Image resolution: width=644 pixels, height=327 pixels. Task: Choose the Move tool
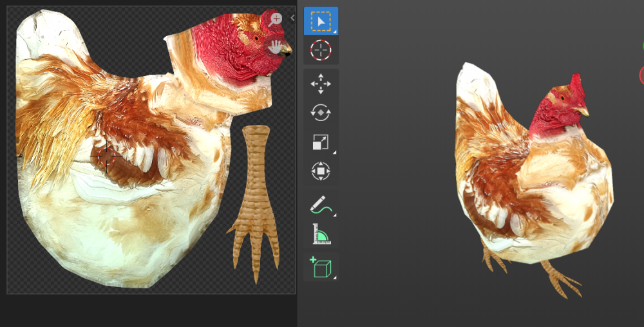point(321,84)
